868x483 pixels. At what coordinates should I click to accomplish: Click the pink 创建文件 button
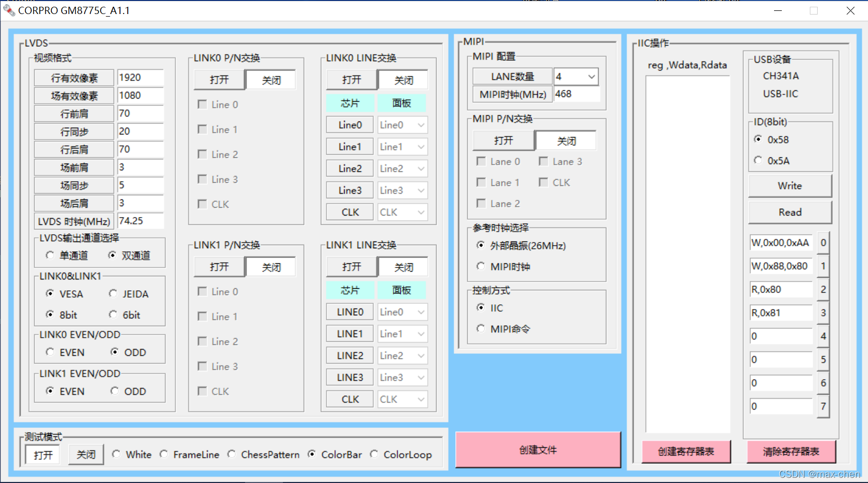pyautogui.click(x=538, y=450)
